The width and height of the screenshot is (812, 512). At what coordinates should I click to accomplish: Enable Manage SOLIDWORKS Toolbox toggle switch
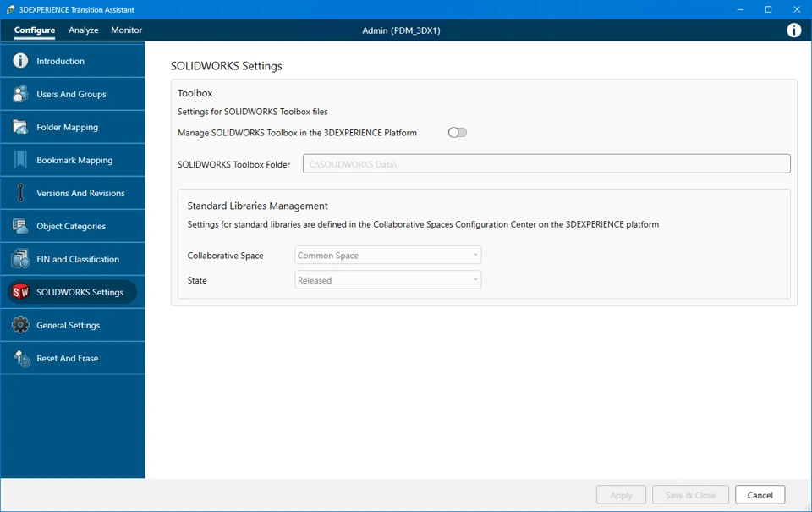pos(458,133)
